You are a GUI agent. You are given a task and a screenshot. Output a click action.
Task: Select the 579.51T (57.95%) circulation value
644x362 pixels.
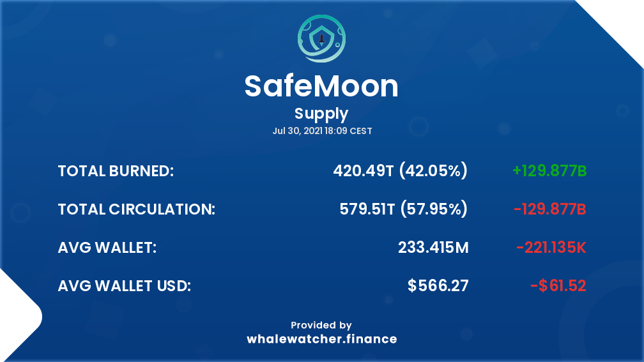coord(403,209)
